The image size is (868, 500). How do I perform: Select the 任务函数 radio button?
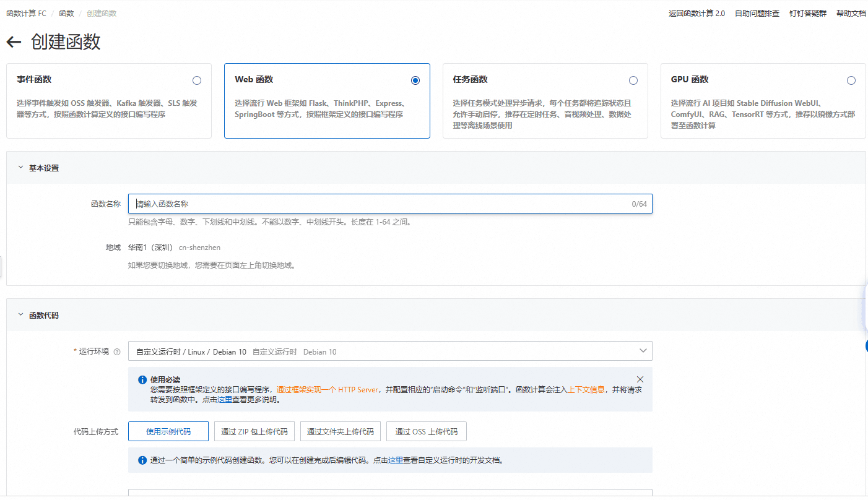pyautogui.click(x=633, y=80)
